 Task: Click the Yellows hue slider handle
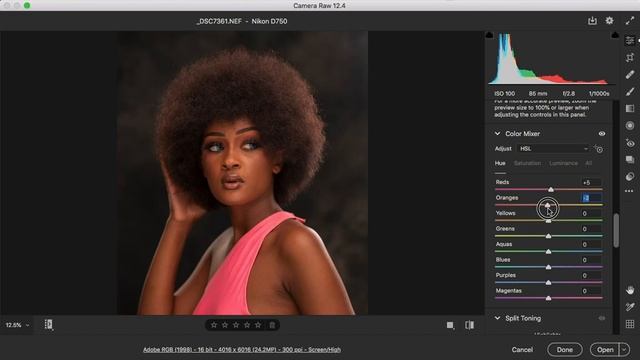coord(549,220)
